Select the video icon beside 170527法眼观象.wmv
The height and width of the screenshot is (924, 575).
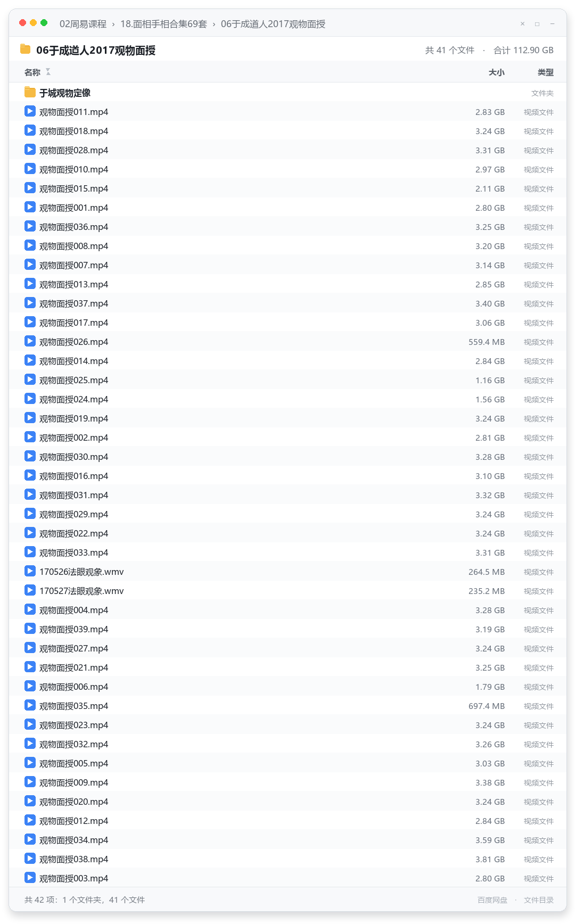pyautogui.click(x=30, y=591)
